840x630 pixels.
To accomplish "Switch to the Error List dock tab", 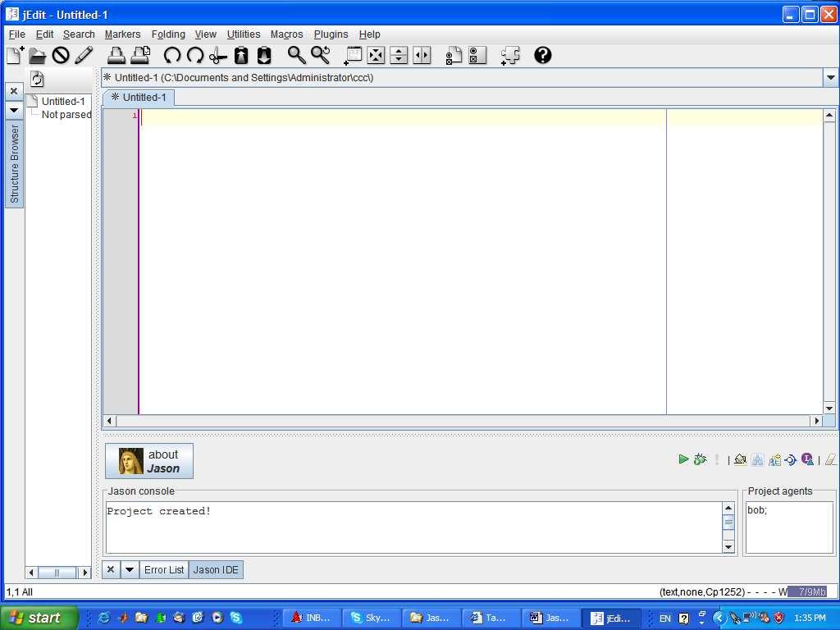I will pos(164,569).
